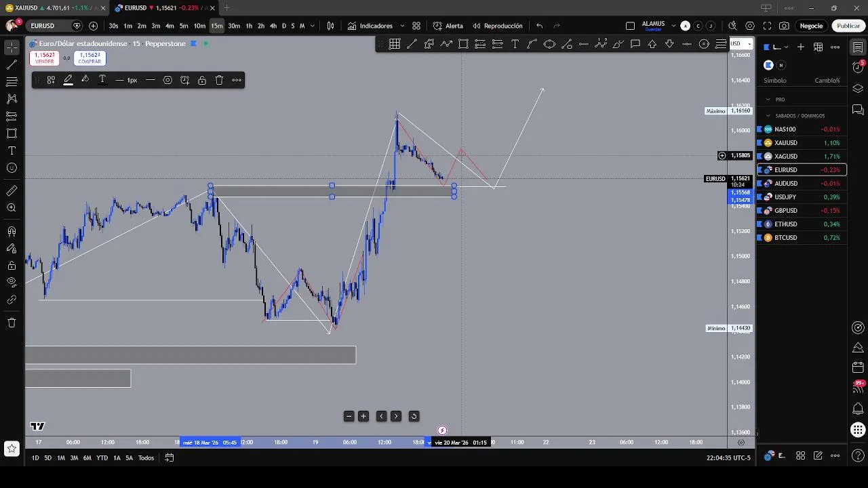This screenshot has width=868, height=488.
Task: Open the USD currency dropdown
Action: (x=740, y=43)
